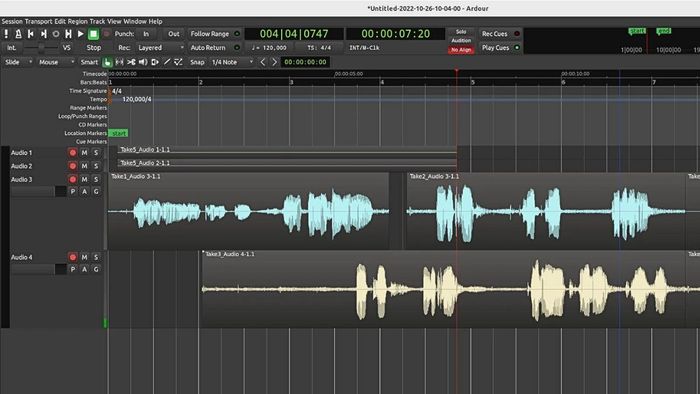Open the Region menu

[78, 21]
